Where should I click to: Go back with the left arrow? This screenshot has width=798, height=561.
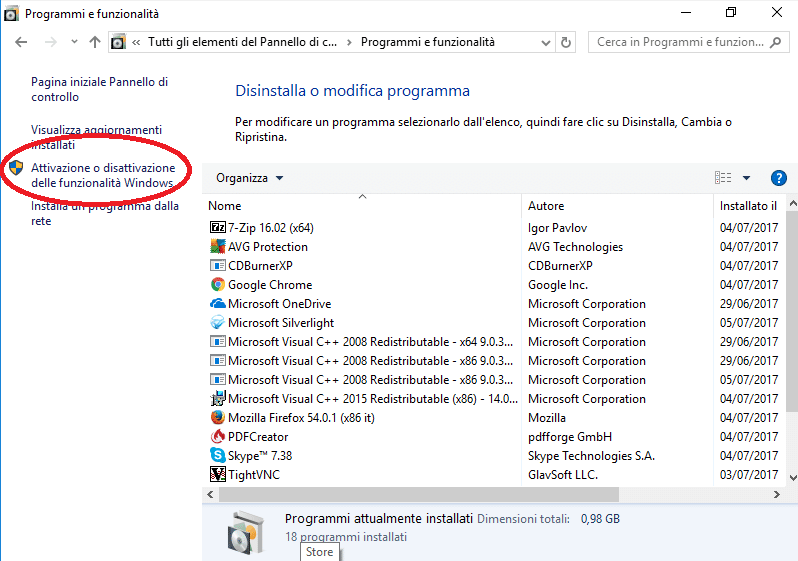point(21,42)
